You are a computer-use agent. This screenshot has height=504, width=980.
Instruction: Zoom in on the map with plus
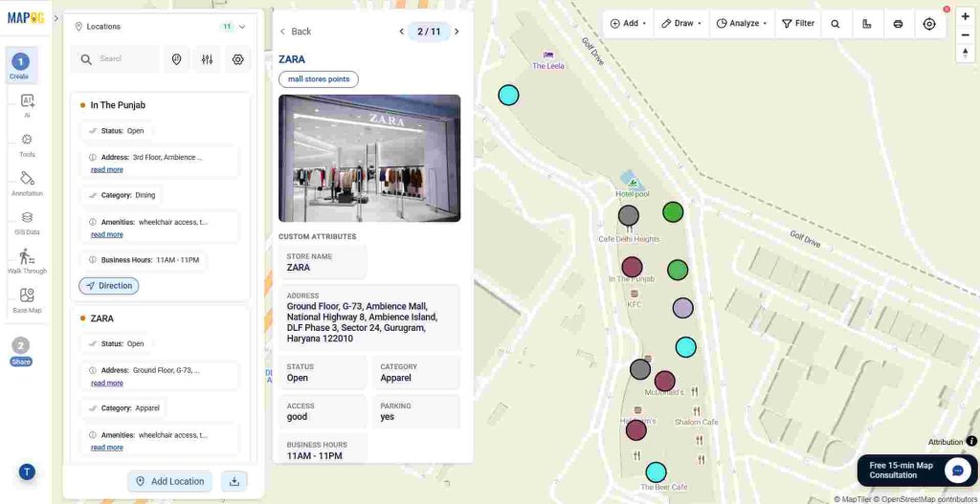click(966, 17)
